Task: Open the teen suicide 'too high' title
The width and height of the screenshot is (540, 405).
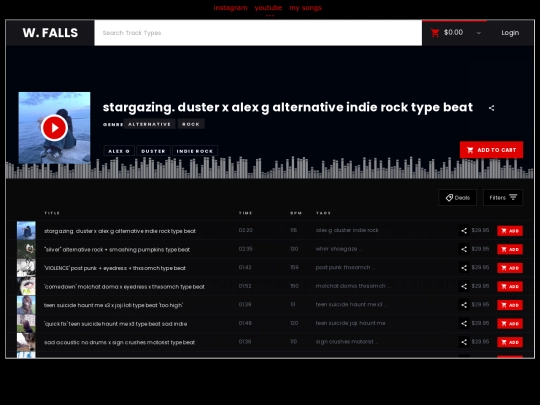Action: pos(113,305)
